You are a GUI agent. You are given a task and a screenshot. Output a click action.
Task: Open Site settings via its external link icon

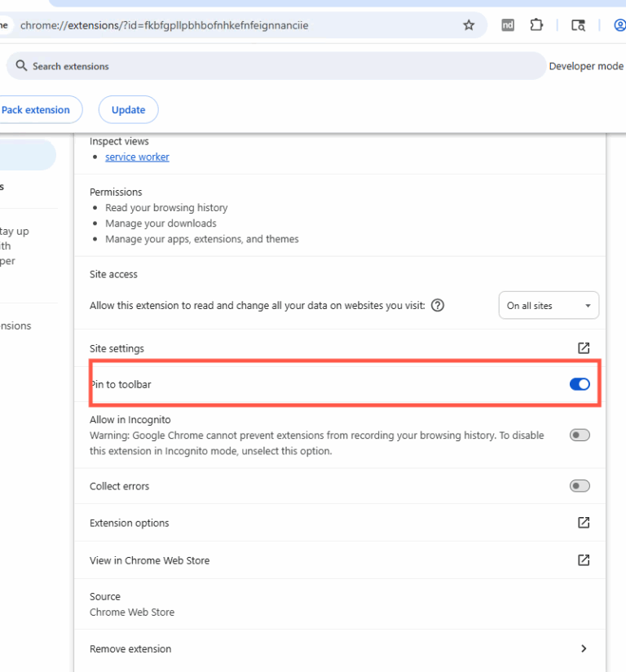pyautogui.click(x=584, y=347)
